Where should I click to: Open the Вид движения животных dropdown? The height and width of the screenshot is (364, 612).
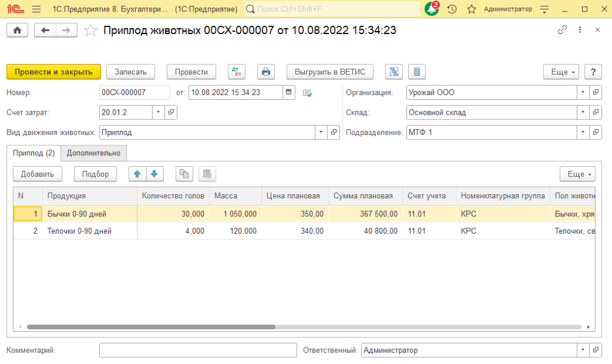(x=321, y=132)
